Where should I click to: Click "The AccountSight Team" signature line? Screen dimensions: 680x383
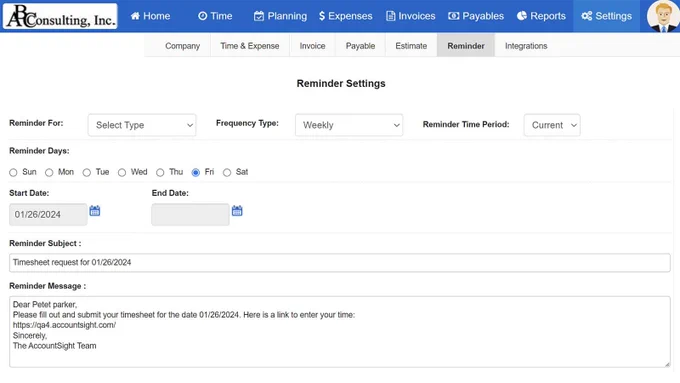pyautogui.click(x=55, y=346)
